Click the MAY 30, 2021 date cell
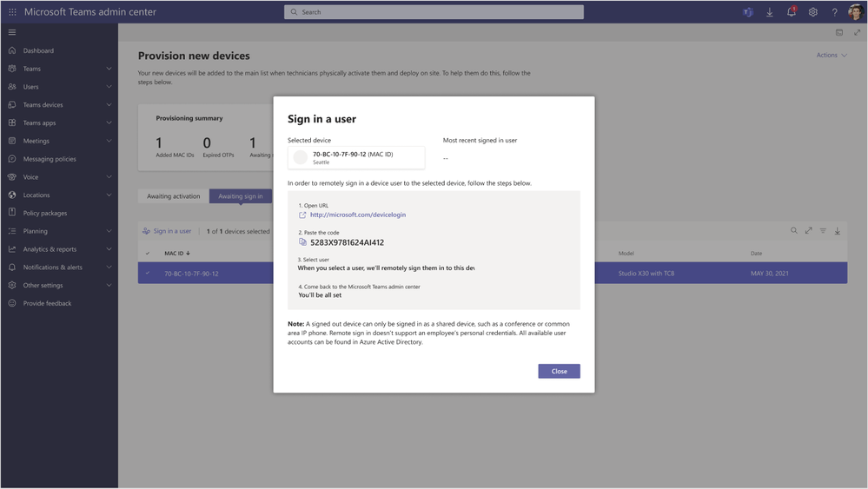 point(770,274)
